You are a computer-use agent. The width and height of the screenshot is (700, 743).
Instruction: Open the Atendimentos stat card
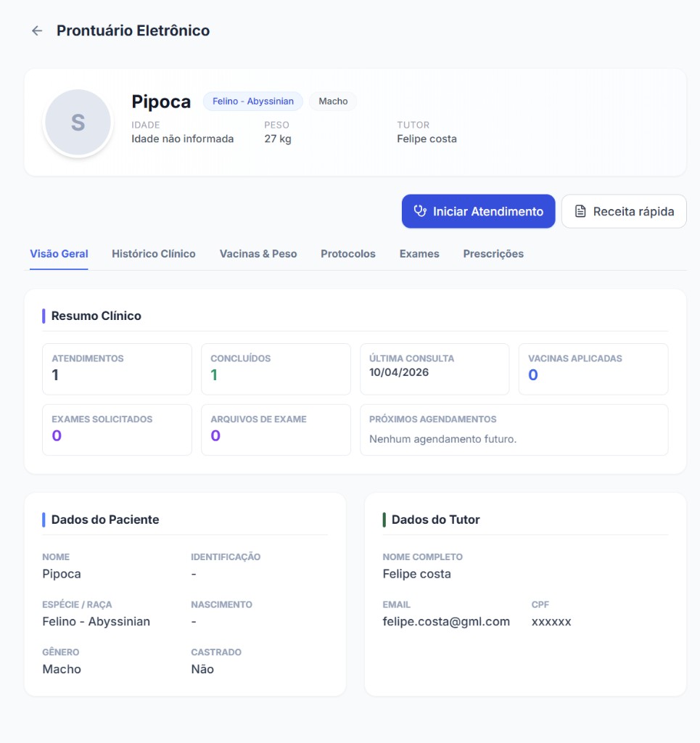point(117,369)
